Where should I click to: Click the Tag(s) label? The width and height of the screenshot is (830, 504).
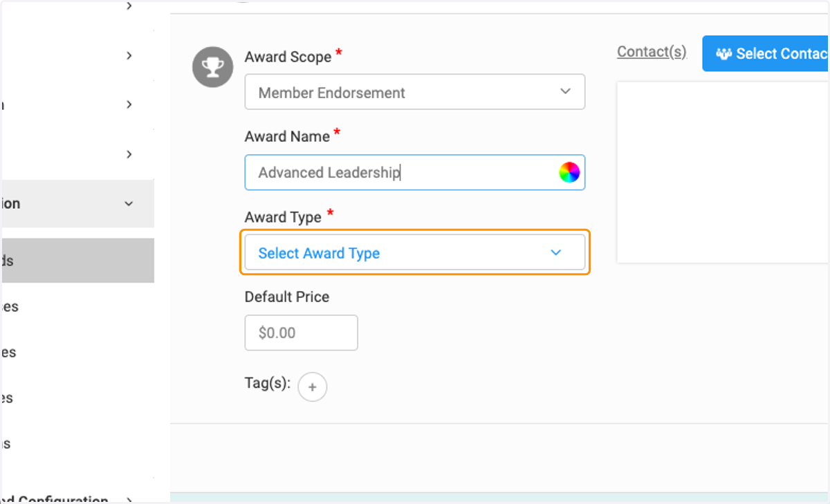coord(268,382)
